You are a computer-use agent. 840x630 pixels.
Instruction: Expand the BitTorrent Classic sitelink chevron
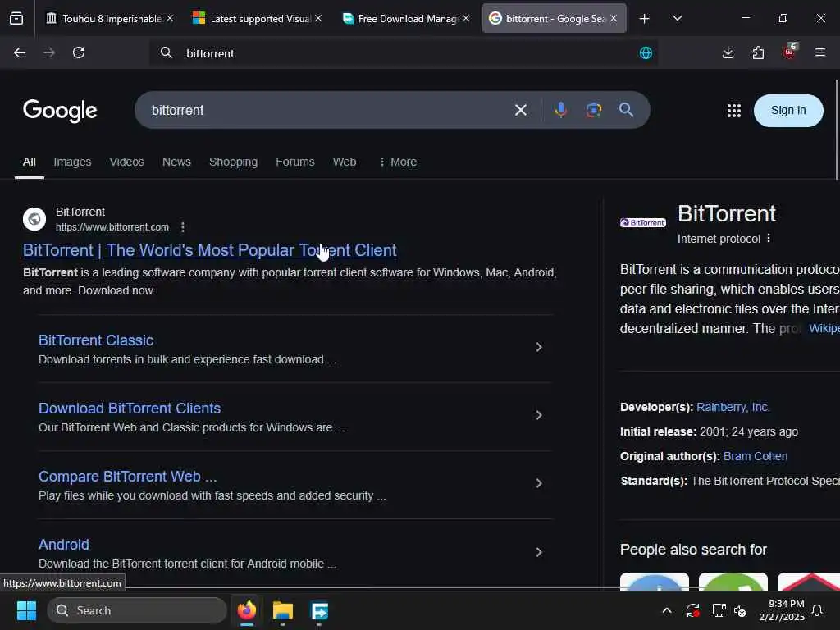(539, 347)
